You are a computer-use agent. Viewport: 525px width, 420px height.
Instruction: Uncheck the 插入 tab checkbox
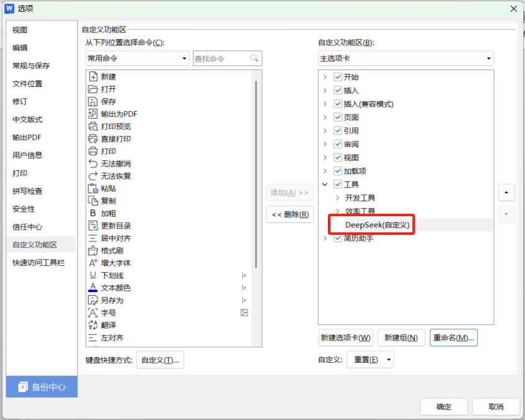[x=338, y=90]
